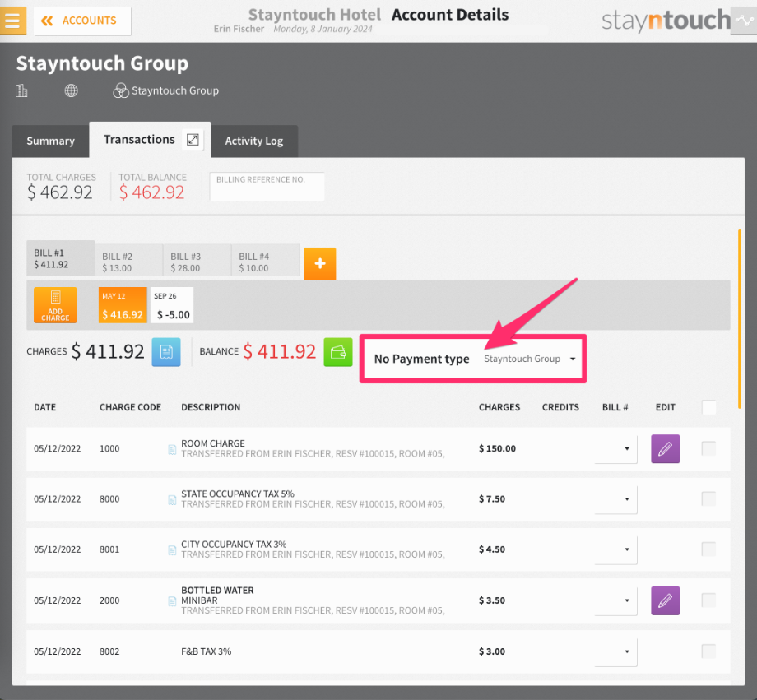The height and width of the screenshot is (700, 757).
Task: Select the Transactions tab
Action: (139, 140)
